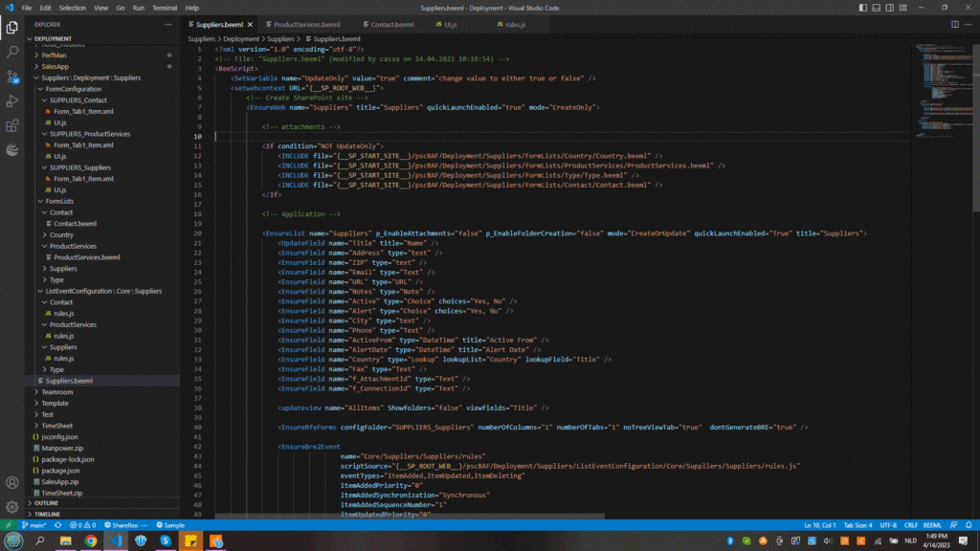Click the Split Editor Right icon
980x551 pixels.
pos(955,24)
